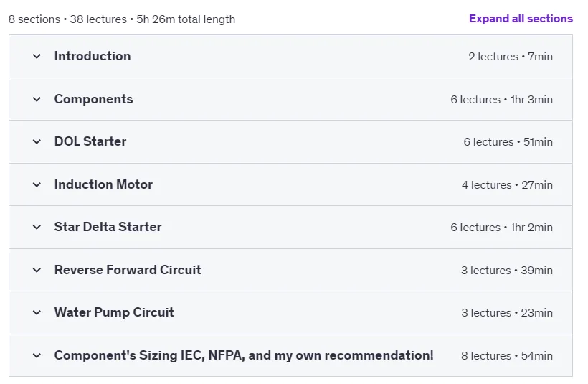Image resolution: width=588 pixels, height=384 pixels.
Task: Expand Star Delta Starter section title
Action: [x=108, y=227]
